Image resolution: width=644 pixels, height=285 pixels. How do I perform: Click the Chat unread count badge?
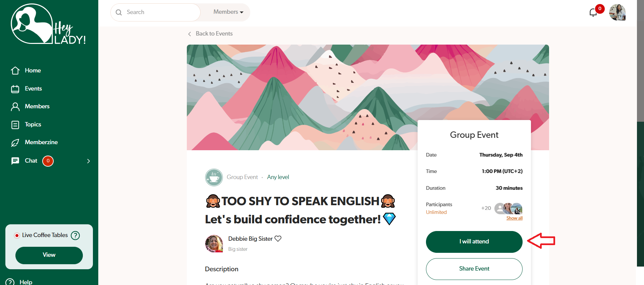coord(48,161)
